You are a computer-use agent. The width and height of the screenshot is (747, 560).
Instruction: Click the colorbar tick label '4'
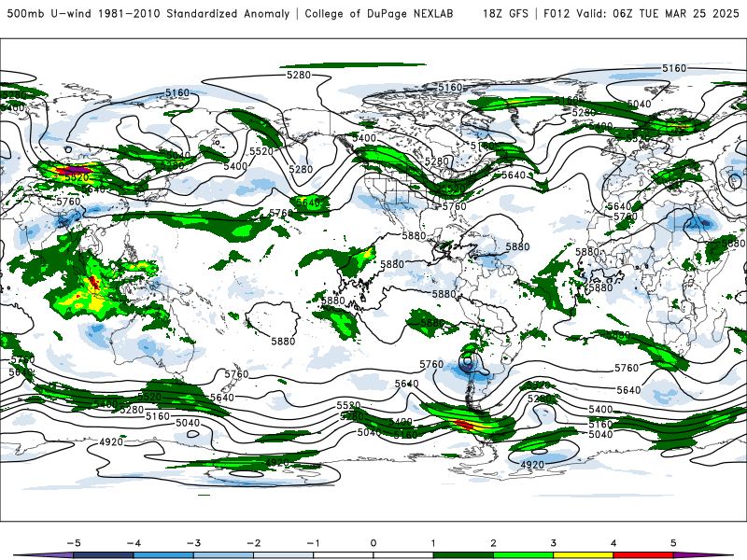[613, 543]
